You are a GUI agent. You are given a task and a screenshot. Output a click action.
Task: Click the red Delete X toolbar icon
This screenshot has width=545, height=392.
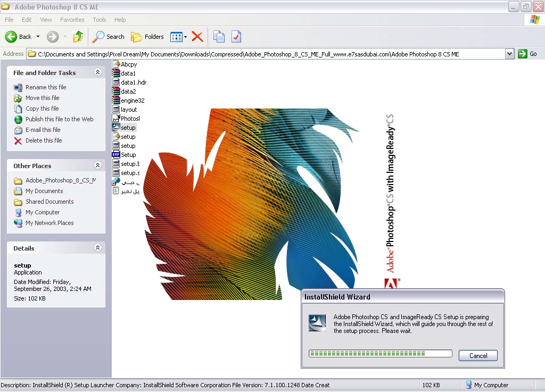coord(197,37)
